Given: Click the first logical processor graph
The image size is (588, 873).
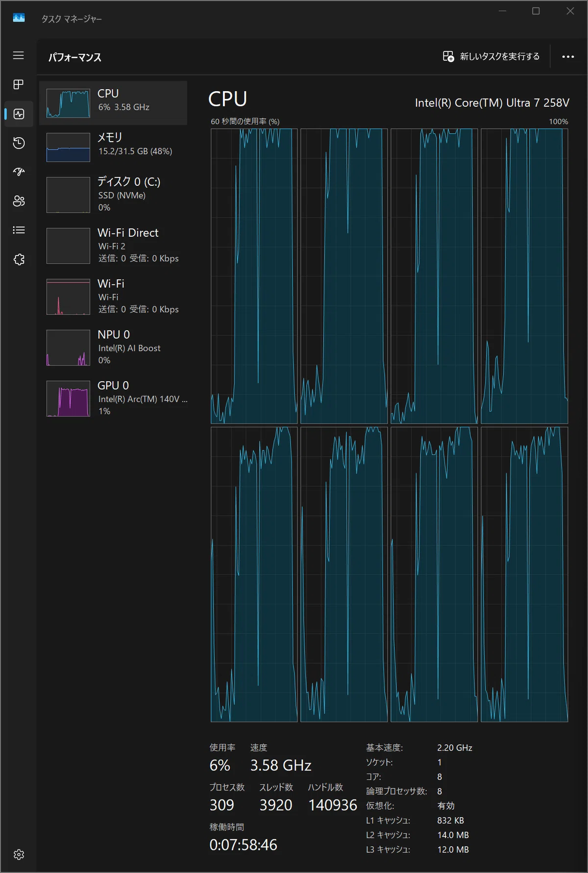Looking at the screenshot, I should 254,276.
